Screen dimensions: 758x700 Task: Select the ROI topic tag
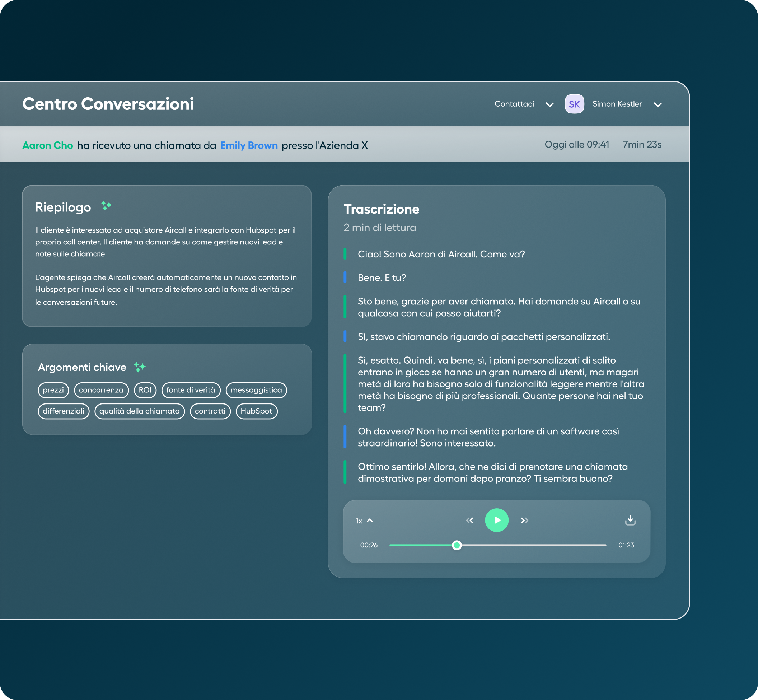point(145,390)
